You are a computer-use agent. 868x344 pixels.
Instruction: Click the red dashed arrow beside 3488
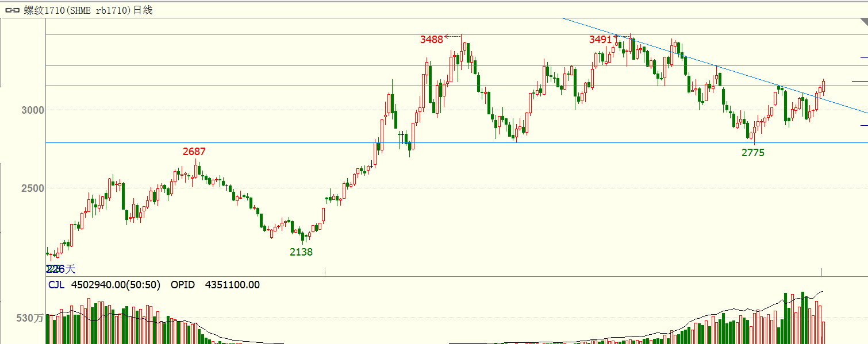tap(453, 36)
